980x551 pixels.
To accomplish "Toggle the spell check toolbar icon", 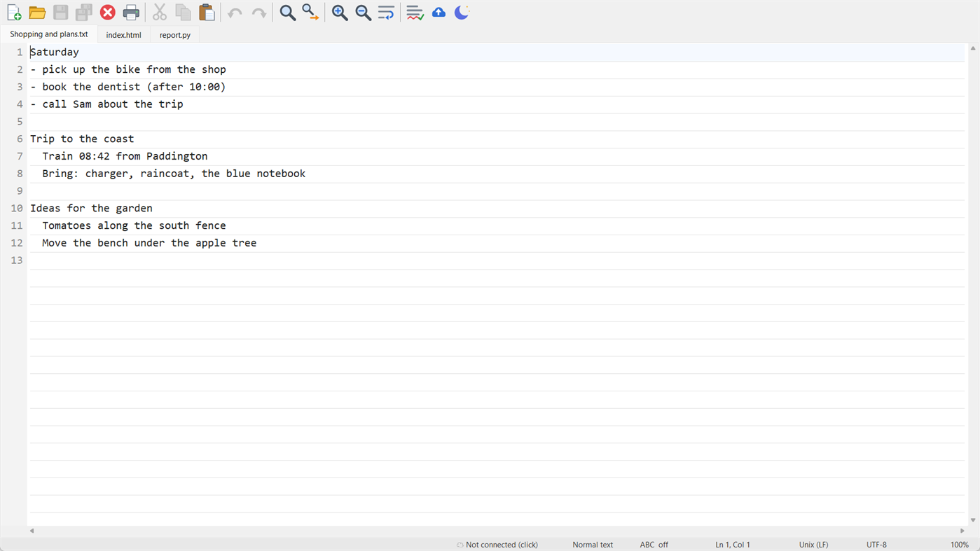I will point(415,13).
